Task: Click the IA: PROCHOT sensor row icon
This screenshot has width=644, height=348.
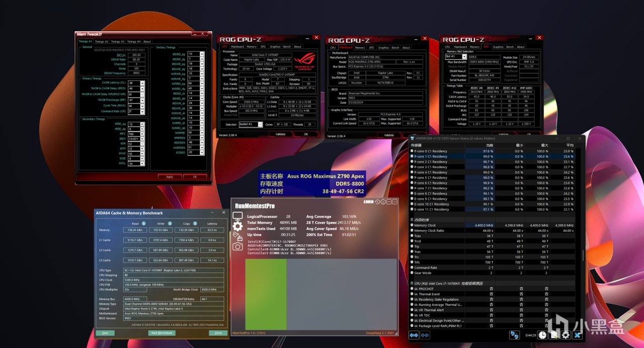Action: [412, 289]
